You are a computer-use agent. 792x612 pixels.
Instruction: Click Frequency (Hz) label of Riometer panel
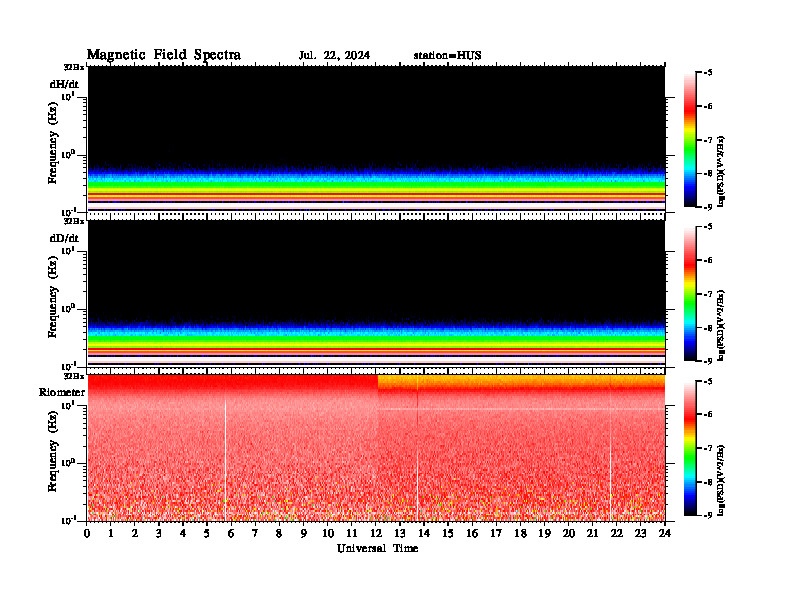coord(53,451)
